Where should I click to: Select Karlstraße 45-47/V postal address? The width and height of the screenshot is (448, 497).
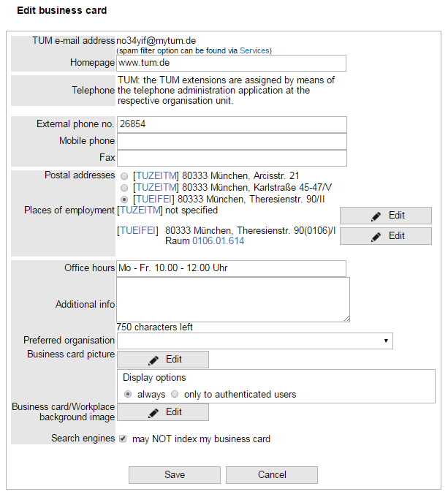[124, 187]
